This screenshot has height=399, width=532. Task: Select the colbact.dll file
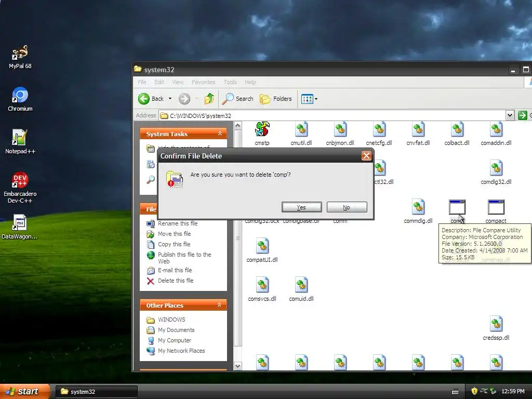click(457, 134)
